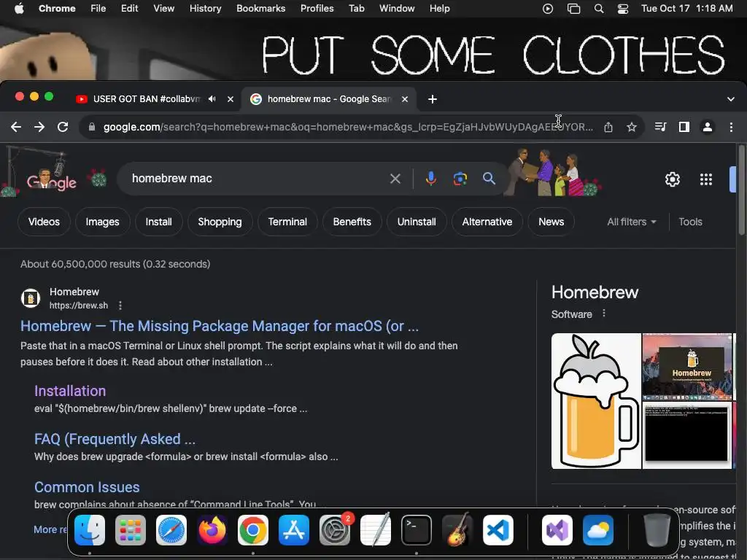Open the Bookmarks menu
The image size is (747, 560).
coord(261,9)
